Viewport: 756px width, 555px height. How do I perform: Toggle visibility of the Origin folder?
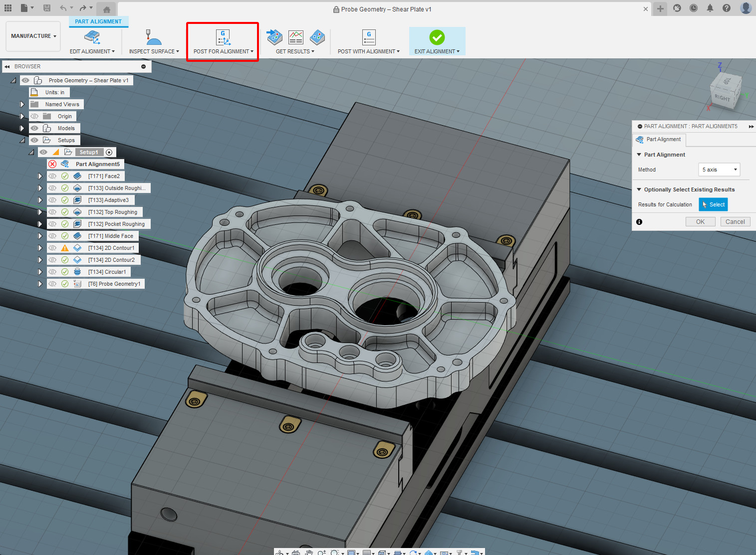pyautogui.click(x=34, y=116)
